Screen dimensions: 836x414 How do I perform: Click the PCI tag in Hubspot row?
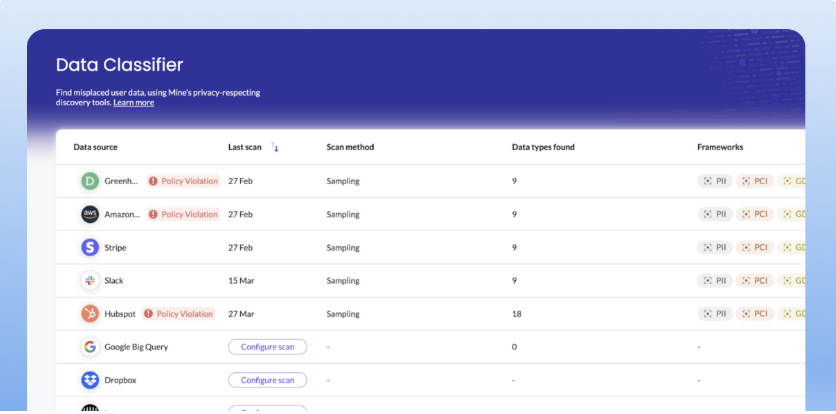pos(755,314)
